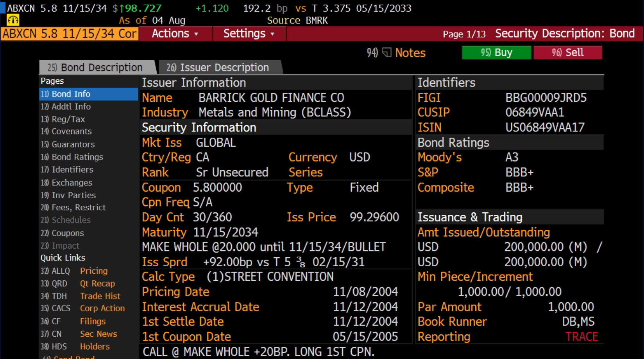Click the Pricing Date 11/08/2004
The height and width of the screenshot is (359, 644).
pos(365,292)
